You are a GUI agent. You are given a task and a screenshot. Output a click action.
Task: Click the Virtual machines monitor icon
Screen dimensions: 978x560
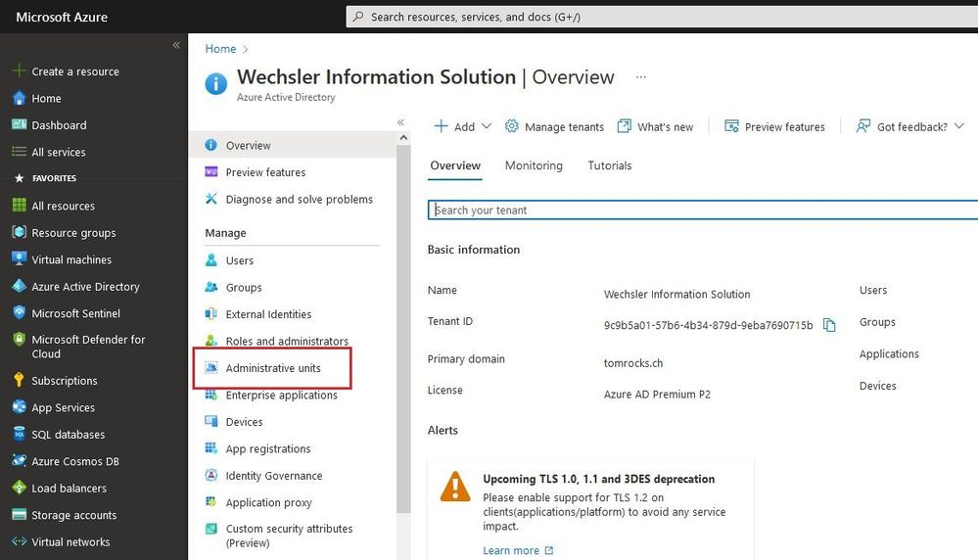[x=20, y=258]
